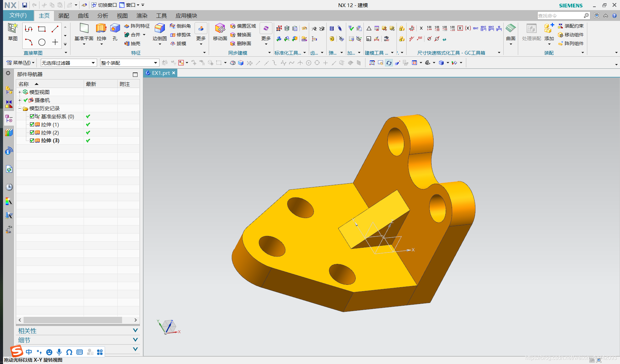Click the 窗口 button in title bar
This screenshot has width=620, height=364.
(x=129, y=5)
